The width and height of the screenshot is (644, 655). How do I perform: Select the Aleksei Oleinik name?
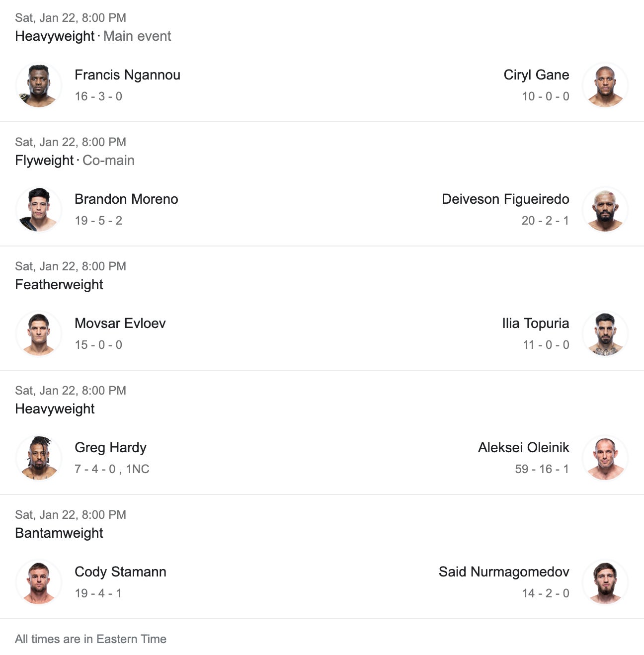pyautogui.click(x=523, y=448)
